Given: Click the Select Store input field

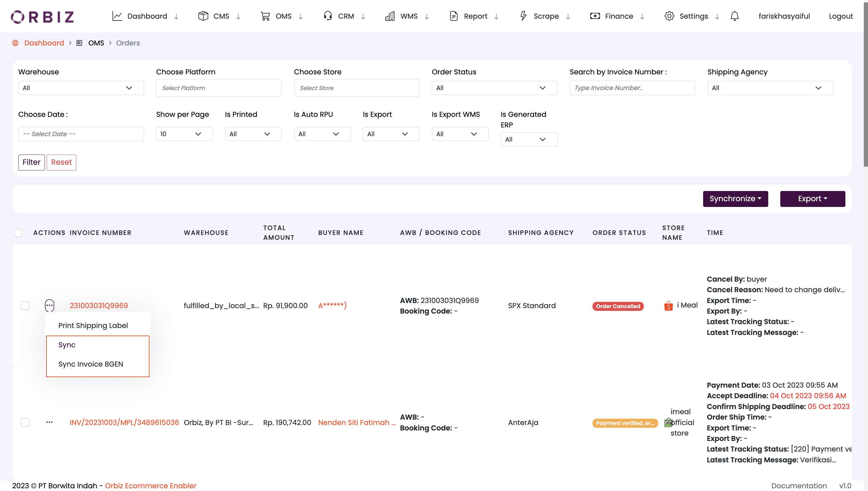Looking at the screenshot, I should [x=357, y=88].
